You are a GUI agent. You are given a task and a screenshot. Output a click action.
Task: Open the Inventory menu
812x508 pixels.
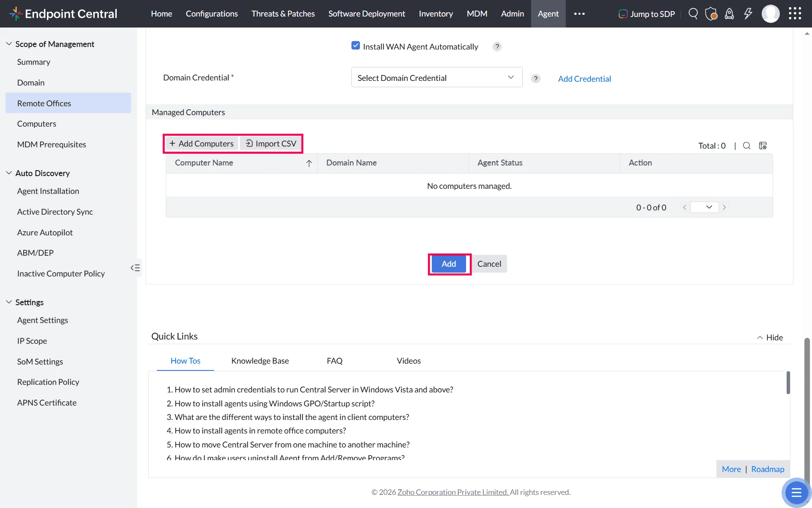(436, 14)
